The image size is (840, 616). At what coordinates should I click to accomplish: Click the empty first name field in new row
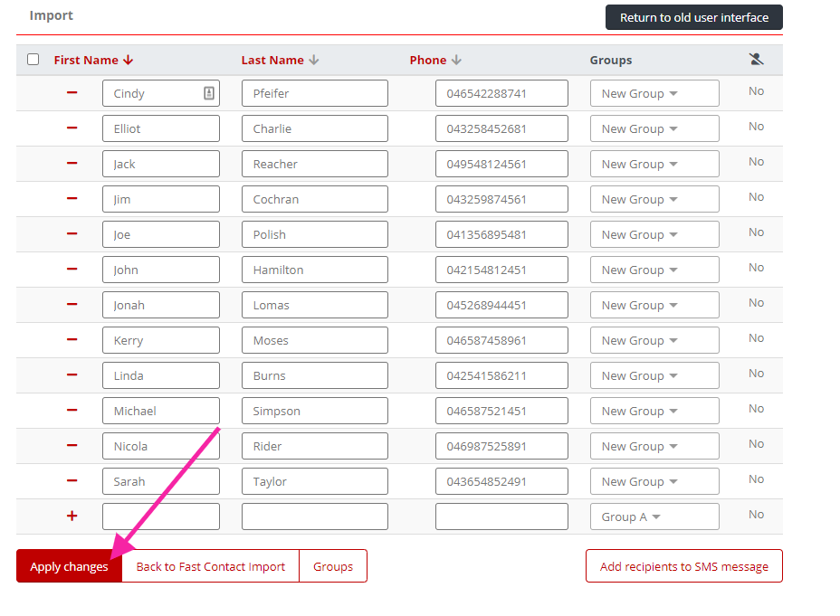click(161, 517)
